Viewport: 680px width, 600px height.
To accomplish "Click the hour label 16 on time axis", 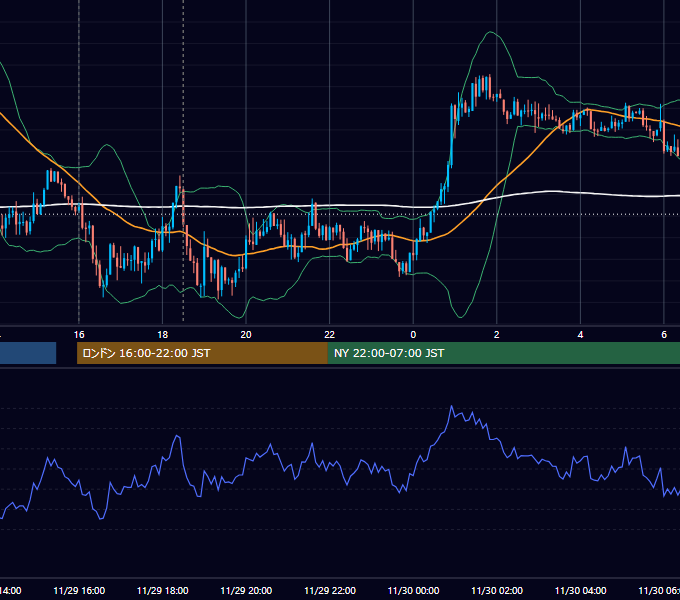I will click(79, 335).
